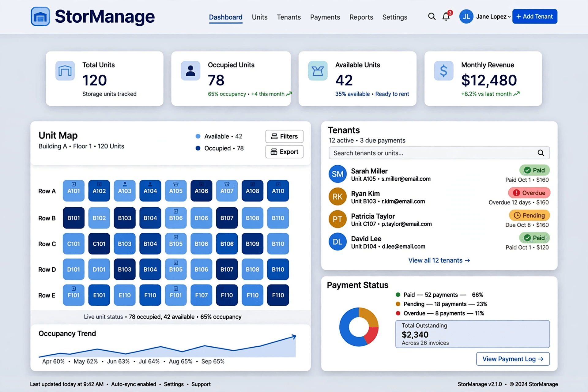Open search with the header magnifier icon

(432, 17)
